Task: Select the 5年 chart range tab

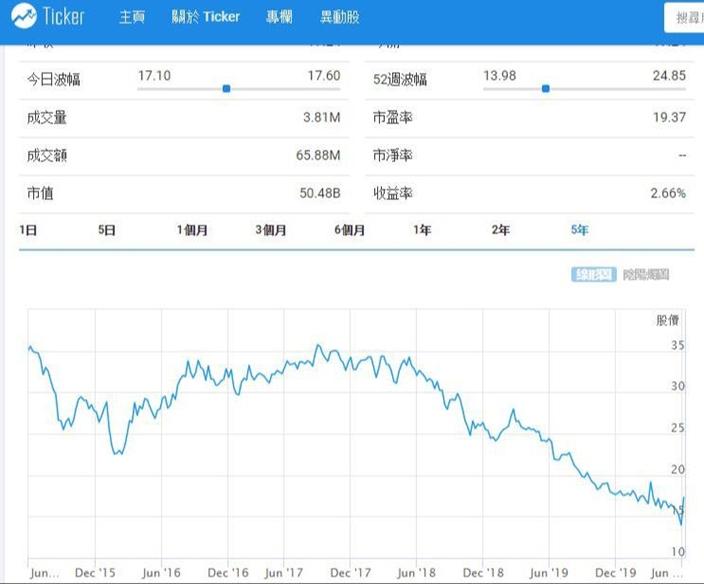Action: point(580,230)
